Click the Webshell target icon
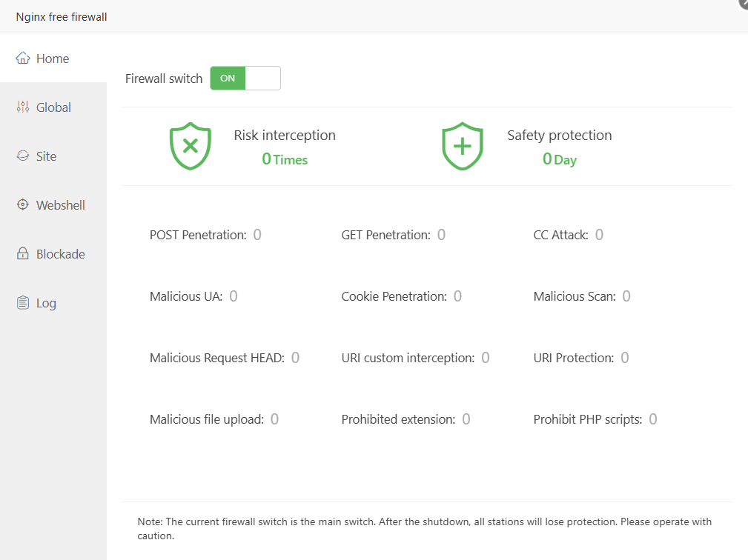 (x=23, y=205)
